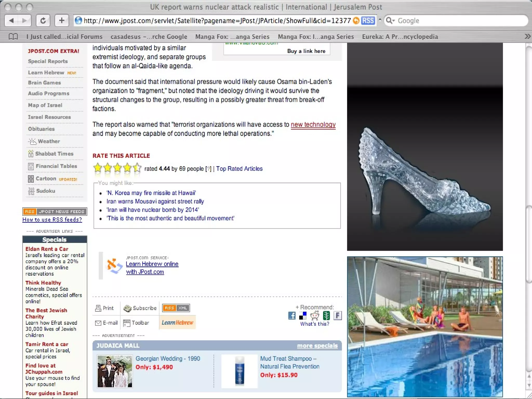Click the RSS XML feed badge
The width and height of the screenshot is (532, 399).
[176, 308]
